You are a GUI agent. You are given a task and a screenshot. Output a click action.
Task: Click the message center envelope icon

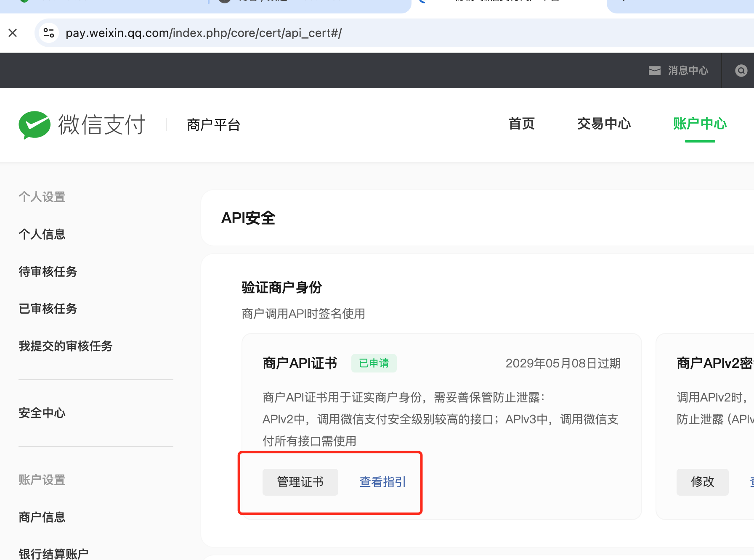point(654,71)
